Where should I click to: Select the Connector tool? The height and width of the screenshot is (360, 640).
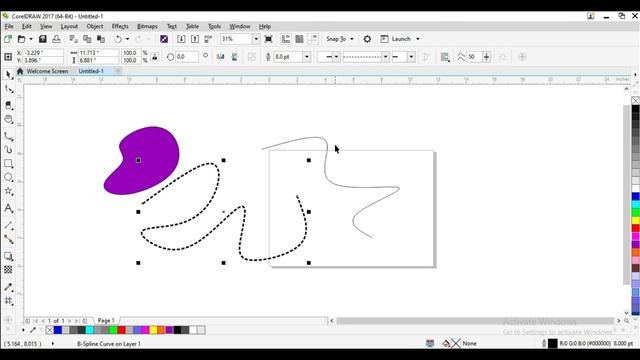tap(8, 239)
